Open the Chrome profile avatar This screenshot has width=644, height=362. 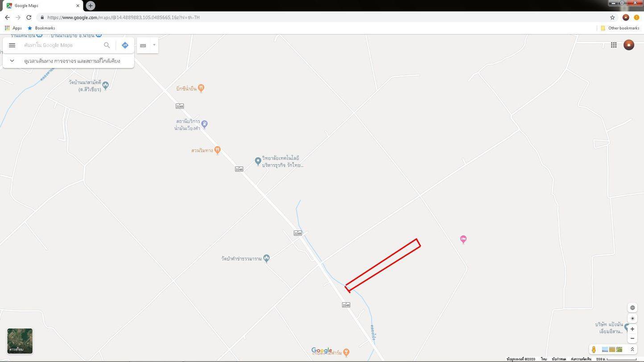tap(626, 17)
